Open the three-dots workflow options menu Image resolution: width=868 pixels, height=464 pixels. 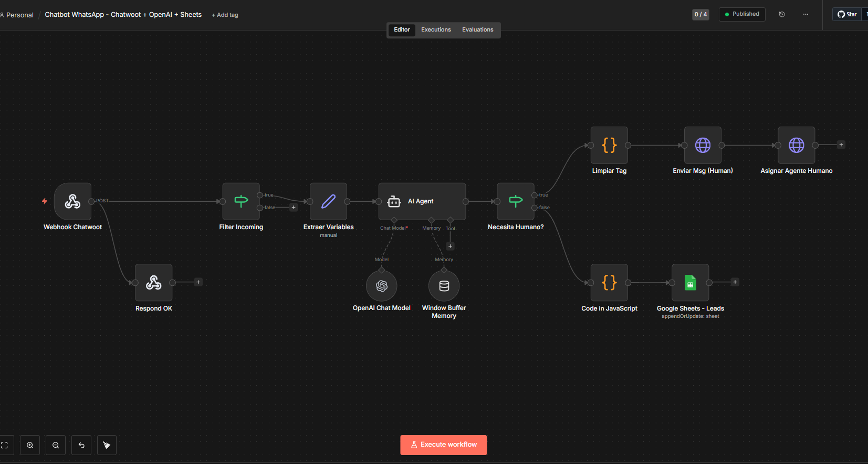click(x=806, y=14)
